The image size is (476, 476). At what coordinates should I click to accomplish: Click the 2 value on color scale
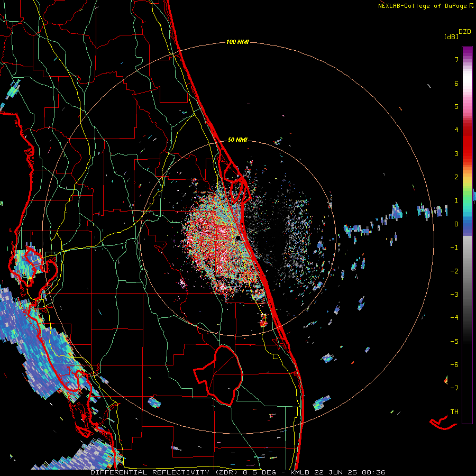(x=456, y=177)
